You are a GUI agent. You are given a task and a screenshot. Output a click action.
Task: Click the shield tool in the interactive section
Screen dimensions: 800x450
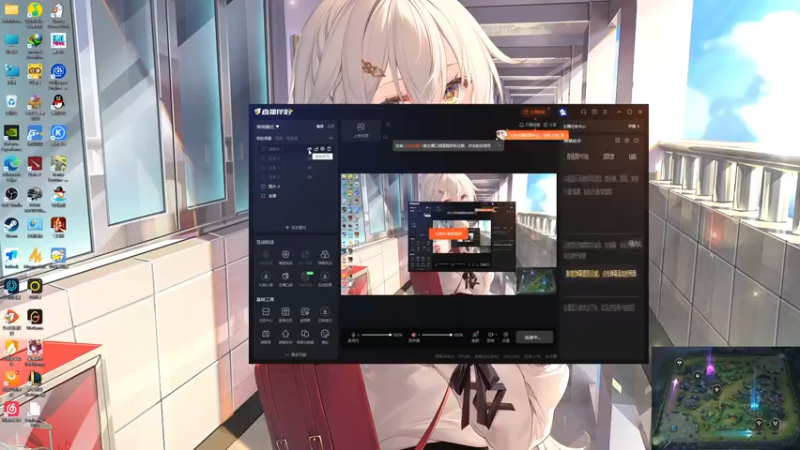click(x=285, y=257)
